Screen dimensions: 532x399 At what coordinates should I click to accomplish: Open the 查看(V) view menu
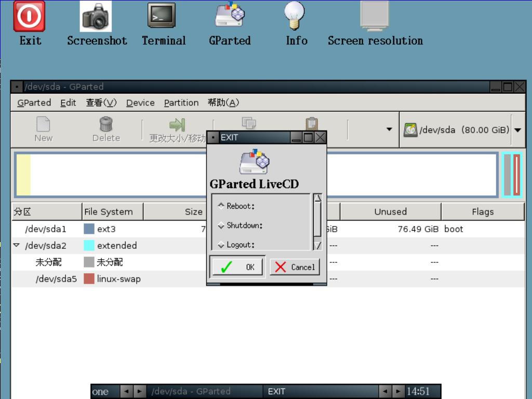tap(101, 102)
